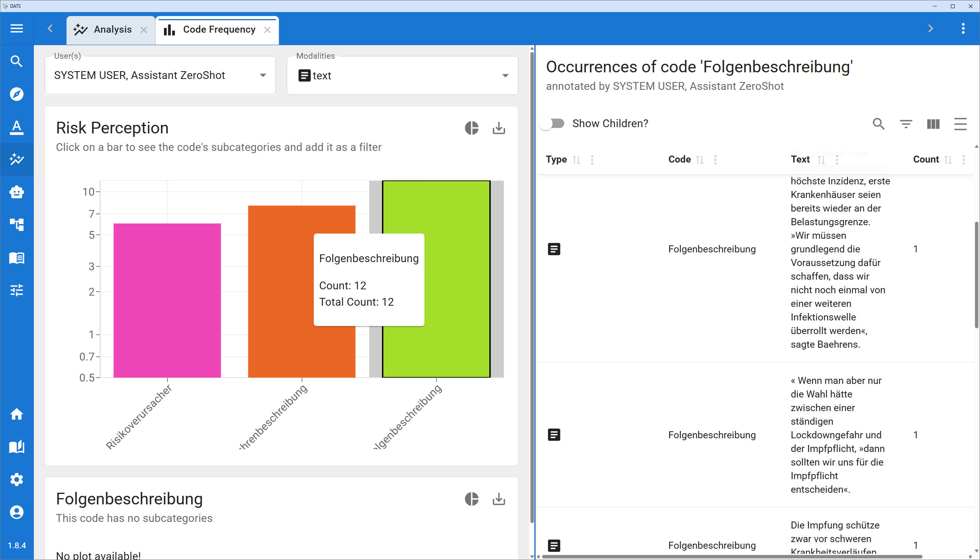Click the left panel vertical scrollbar
The image size is (980, 560).
pos(532,288)
